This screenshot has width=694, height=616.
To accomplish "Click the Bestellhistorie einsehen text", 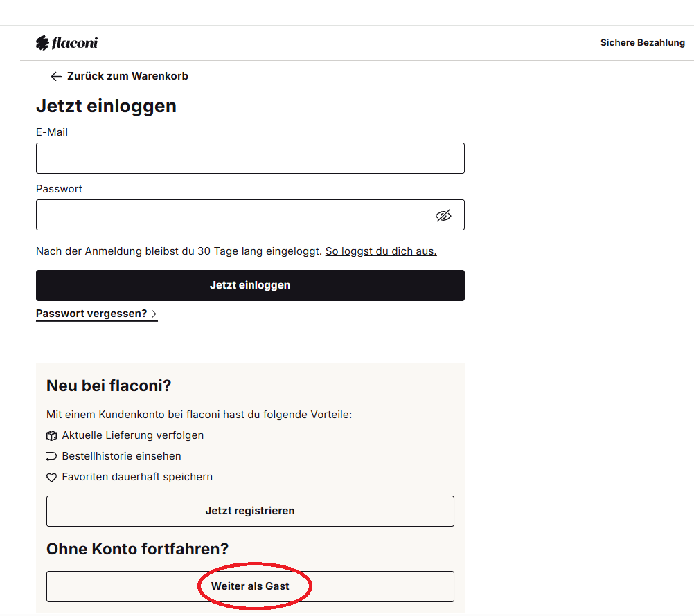I will click(x=121, y=456).
